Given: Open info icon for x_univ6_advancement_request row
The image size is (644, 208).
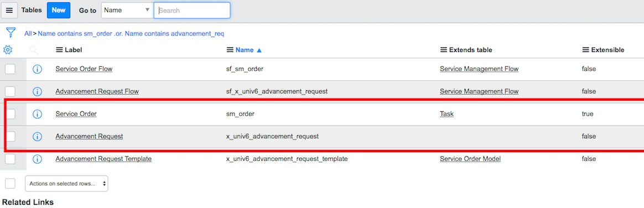Looking at the screenshot, I should [x=37, y=136].
